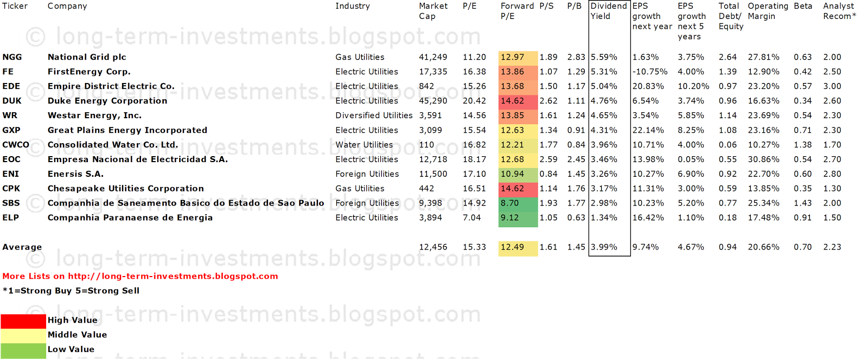Click the red High Value color swatch
868x359 pixels.
[23, 321]
